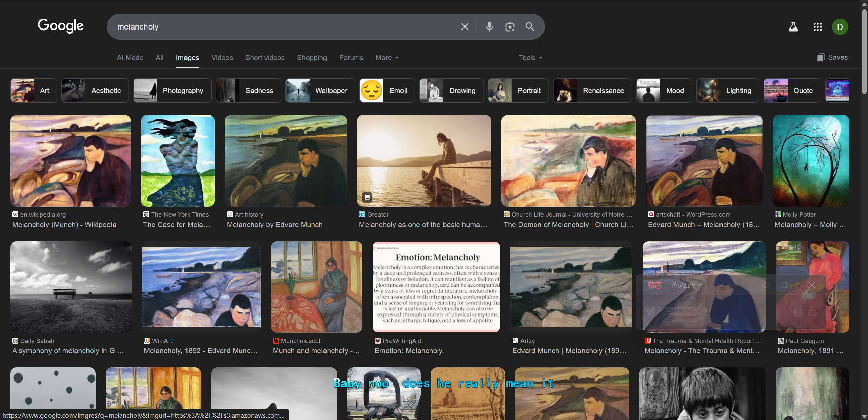Screen dimensions: 868x420
Task: Select the Wallpaper filter chip
Action: pyautogui.click(x=320, y=91)
